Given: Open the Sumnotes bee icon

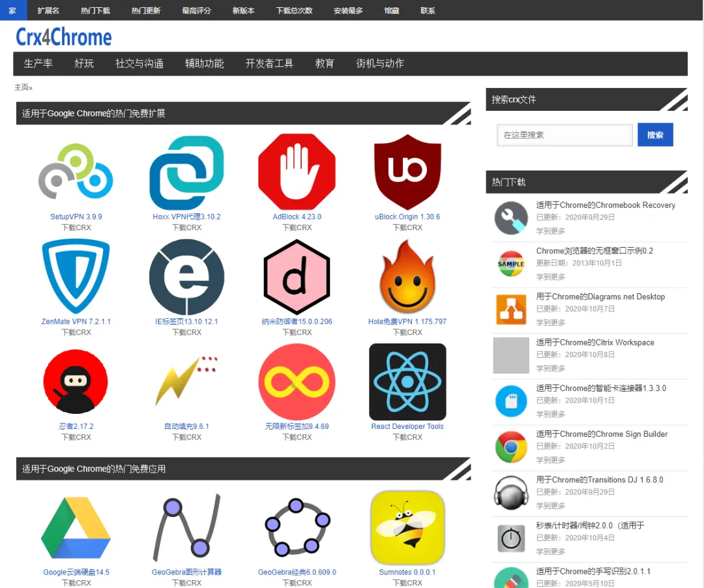Looking at the screenshot, I should click(x=407, y=527).
